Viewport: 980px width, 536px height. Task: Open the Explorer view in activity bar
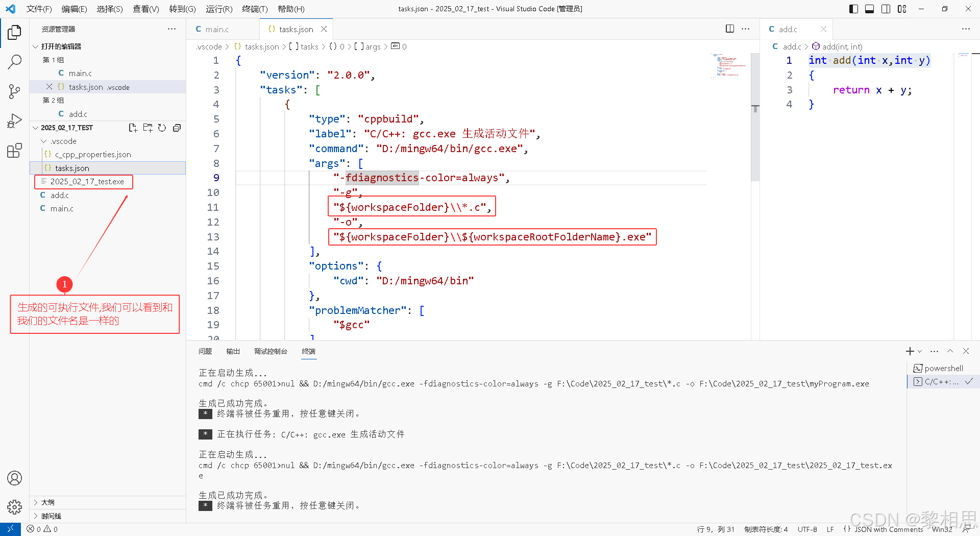coord(14,33)
